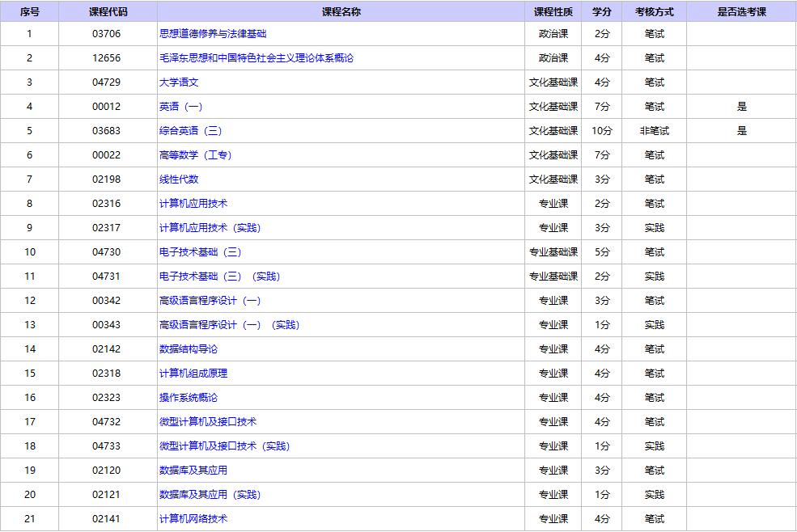Click 专业基础课 in the 04730 row
Screen dimensions: 797x532
click(553, 252)
